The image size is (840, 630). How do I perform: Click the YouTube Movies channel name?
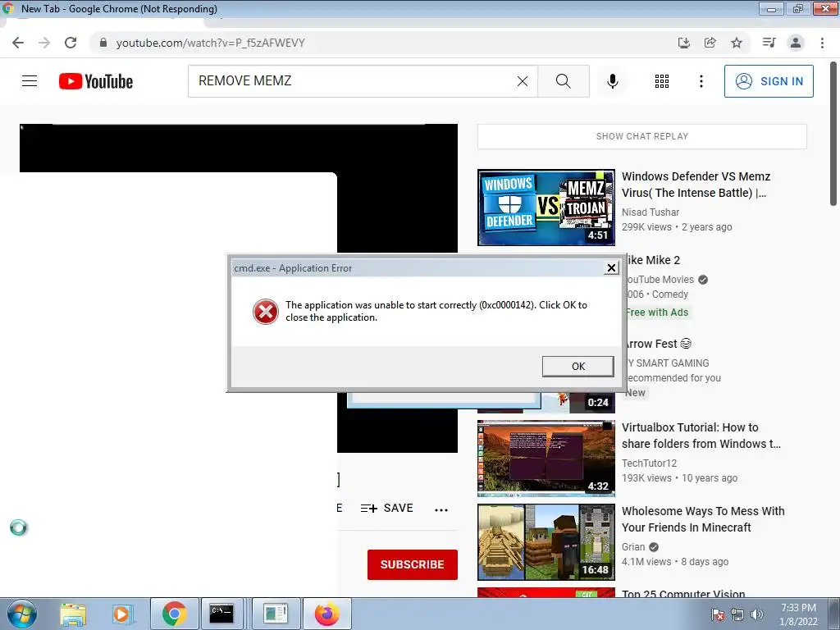[x=660, y=280]
